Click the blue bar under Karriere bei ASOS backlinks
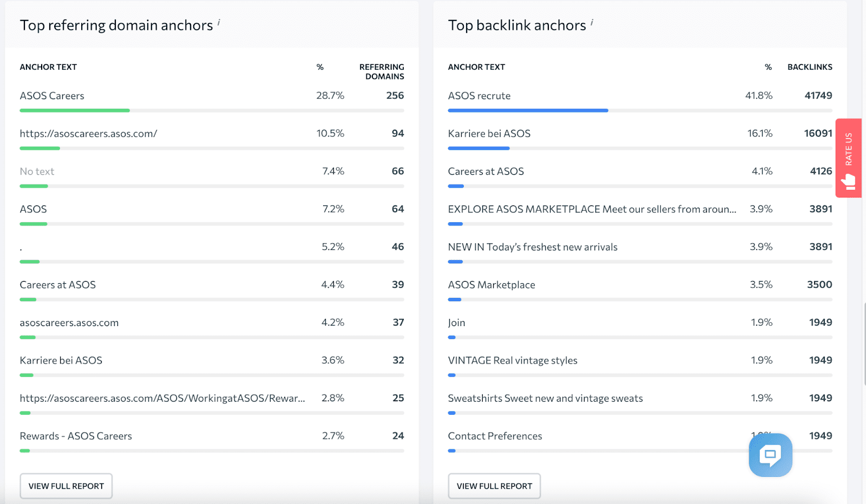 (x=478, y=148)
